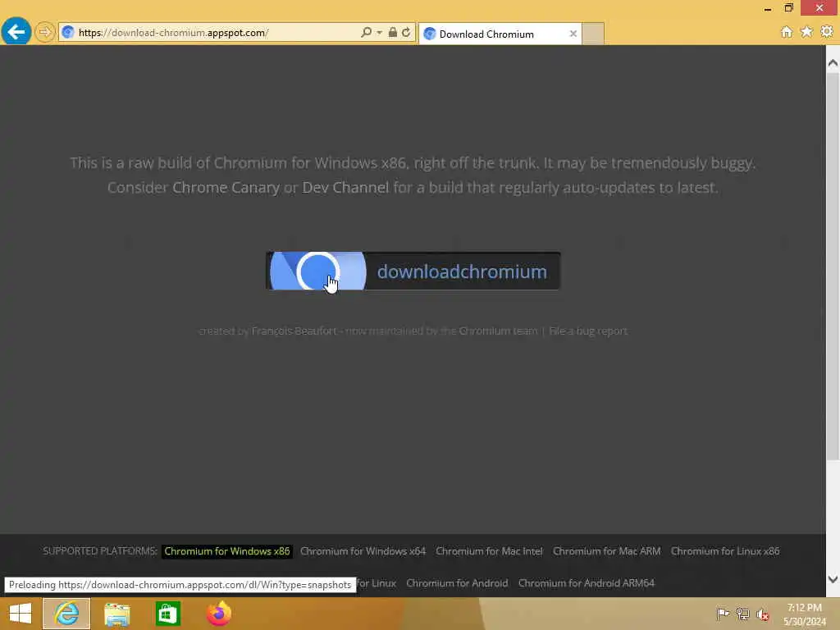View the security lock report icon

coord(393,33)
